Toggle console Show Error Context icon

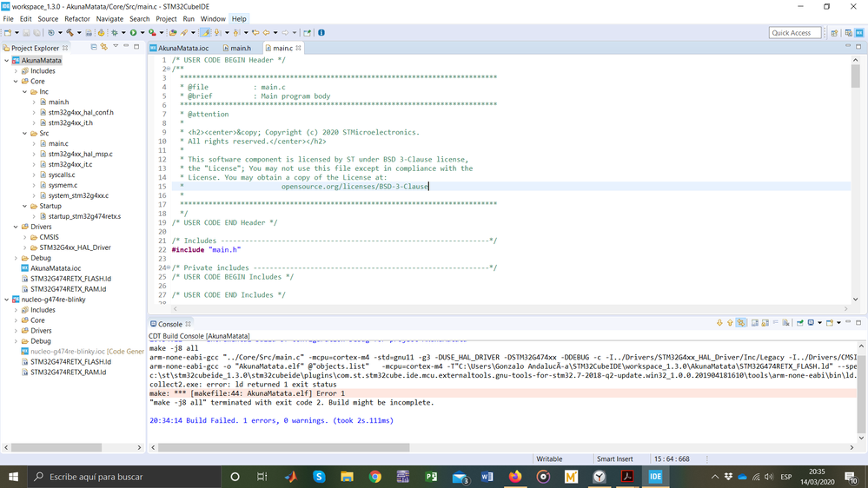point(741,323)
